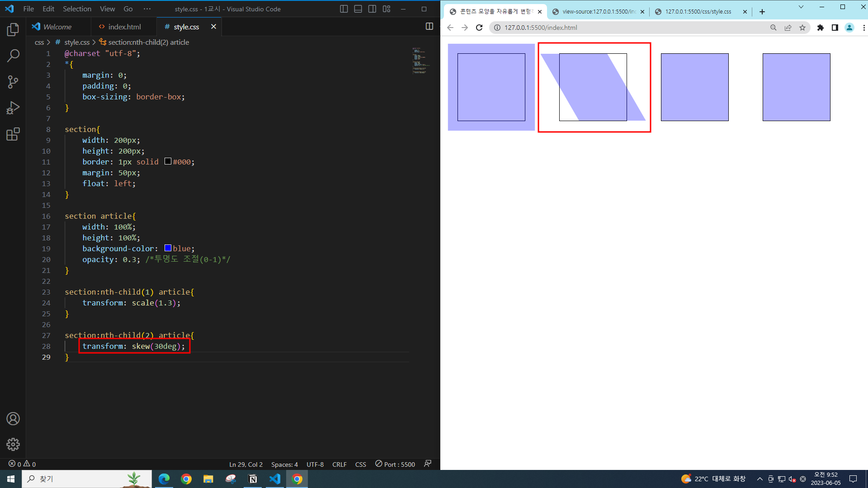Toggle the primary side bar layout button
The image size is (868, 488).
coord(344,9)
